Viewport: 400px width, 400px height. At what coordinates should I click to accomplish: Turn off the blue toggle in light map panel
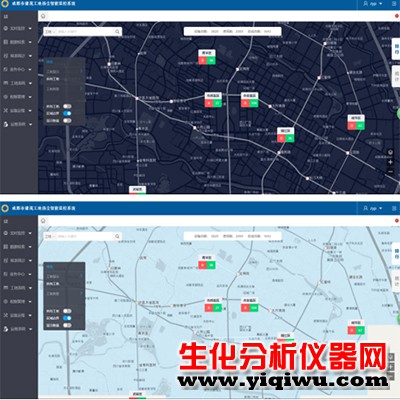pos(67,318)
